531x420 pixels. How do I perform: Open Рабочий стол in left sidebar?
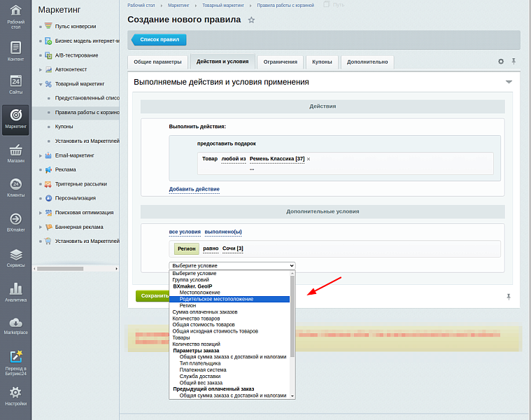pos(15,15)
